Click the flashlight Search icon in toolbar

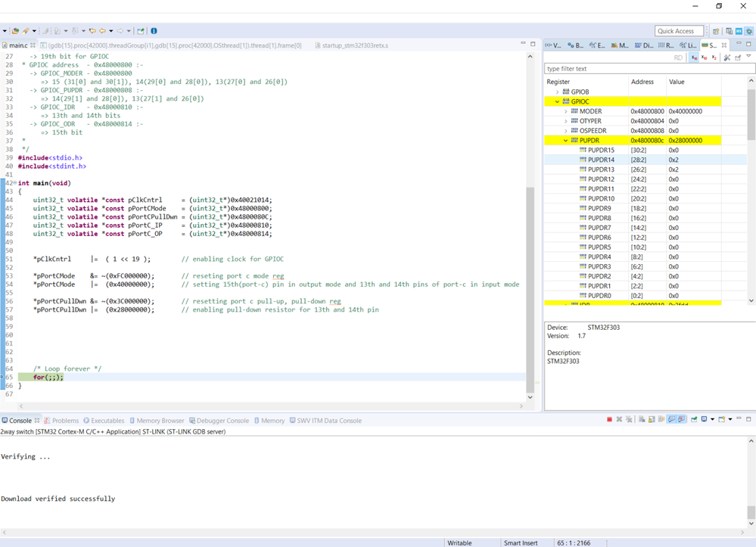click(25, 31)
